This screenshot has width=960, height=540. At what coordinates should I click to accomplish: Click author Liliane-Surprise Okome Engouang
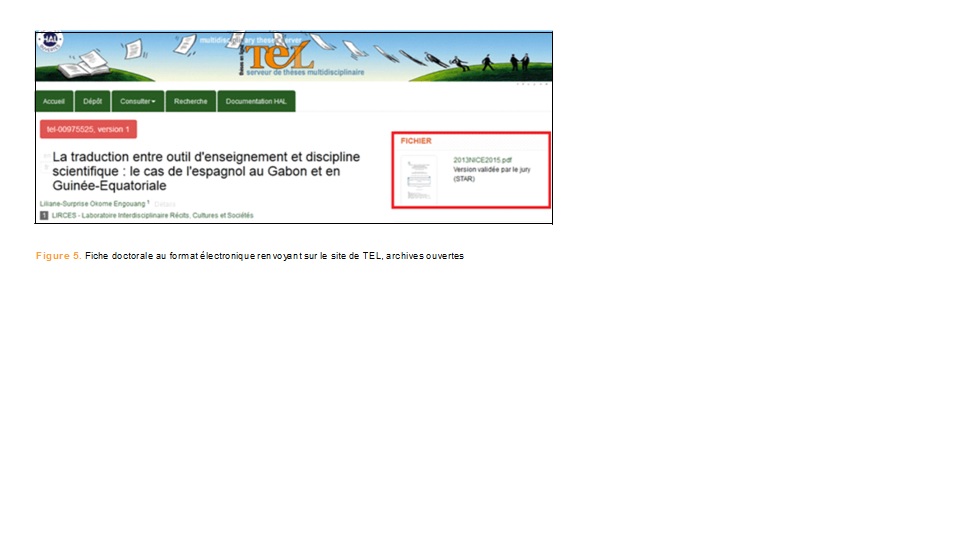pyautogui.click(x=92, y=203)
